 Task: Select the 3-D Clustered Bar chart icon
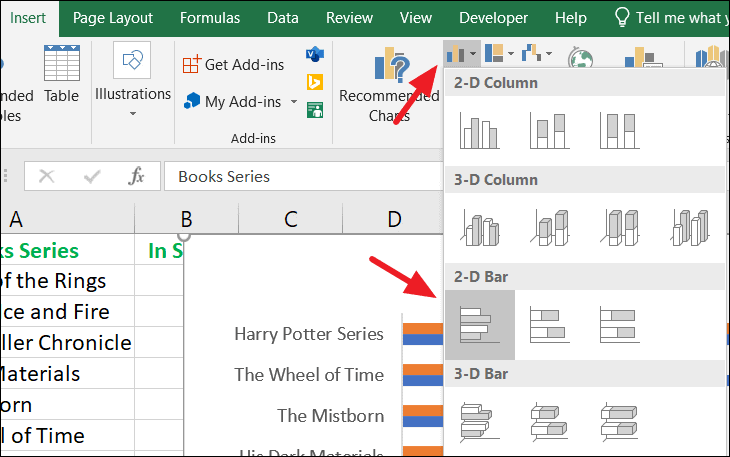click(480, 422)
